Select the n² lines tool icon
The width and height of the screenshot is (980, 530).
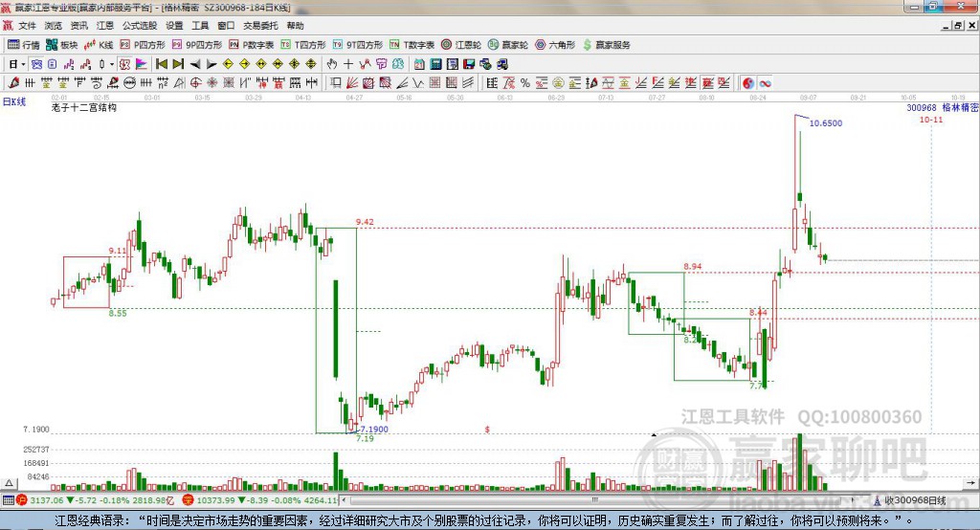coord(163,83)
